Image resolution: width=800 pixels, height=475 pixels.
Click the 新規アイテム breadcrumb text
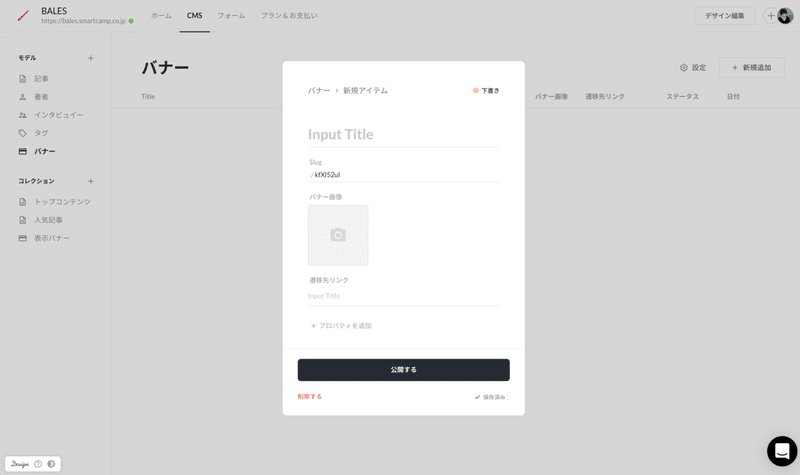point(365,90)
